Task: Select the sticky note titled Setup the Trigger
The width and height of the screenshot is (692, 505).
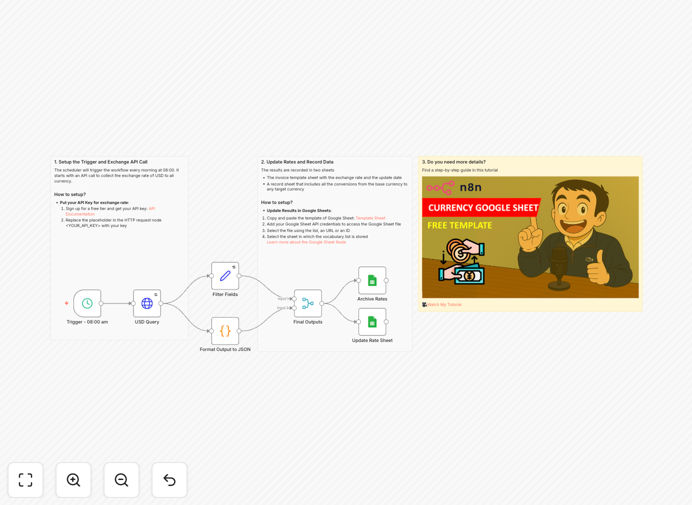Action: pyautogui.click(x=119, y=248)
